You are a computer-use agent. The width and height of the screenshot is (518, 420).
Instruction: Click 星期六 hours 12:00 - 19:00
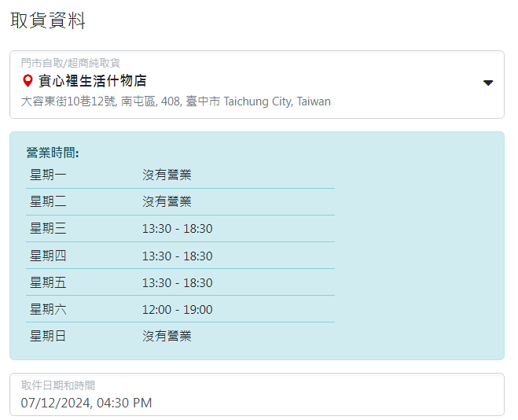point(178,310)
